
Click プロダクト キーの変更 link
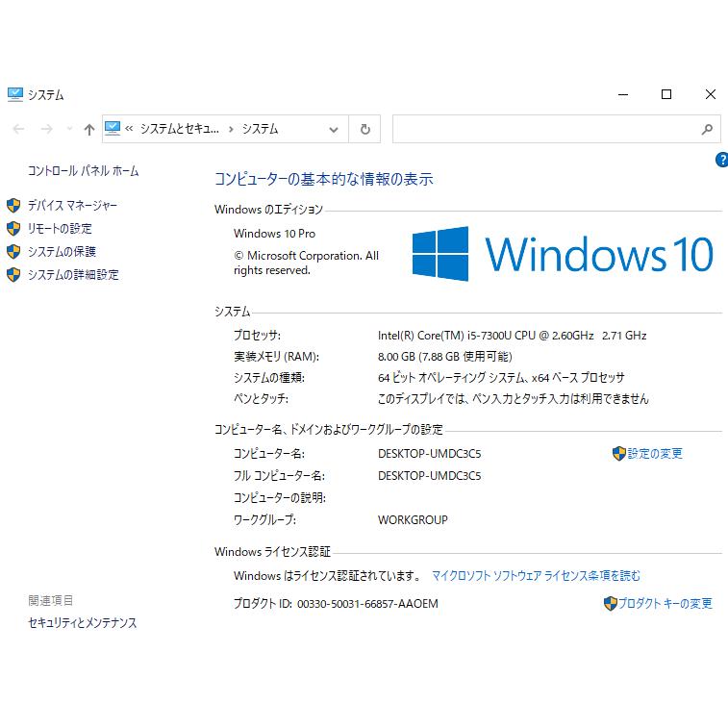tap(665, 604)
